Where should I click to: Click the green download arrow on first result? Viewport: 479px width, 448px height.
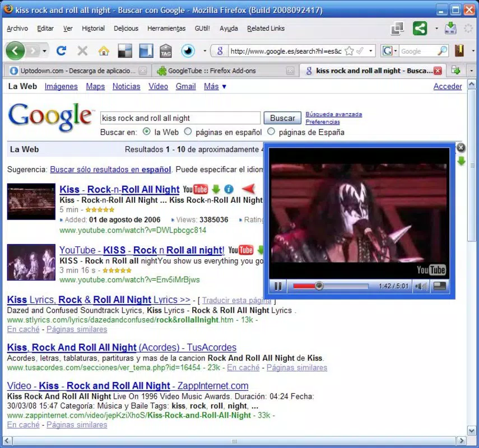pyautogui.click(x=216, y=189)
